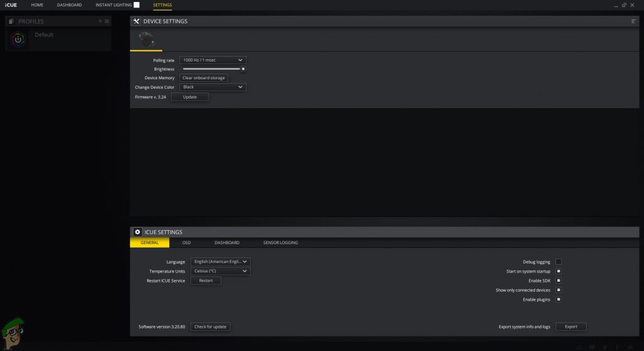Restore down the iCUE window
The image size is (644, 351).
(624, 5)
